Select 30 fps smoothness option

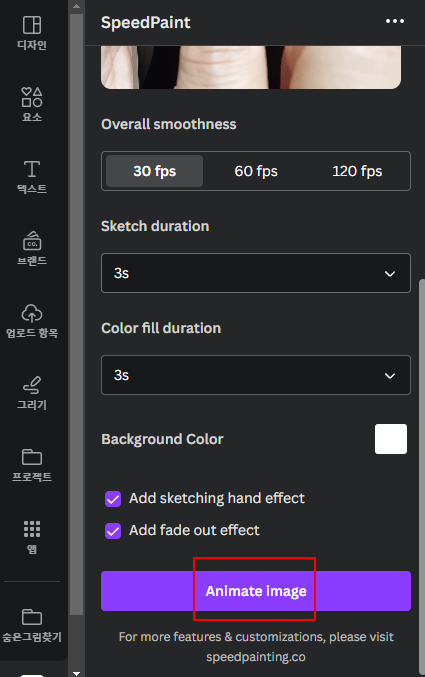click(x=155, y=171)
